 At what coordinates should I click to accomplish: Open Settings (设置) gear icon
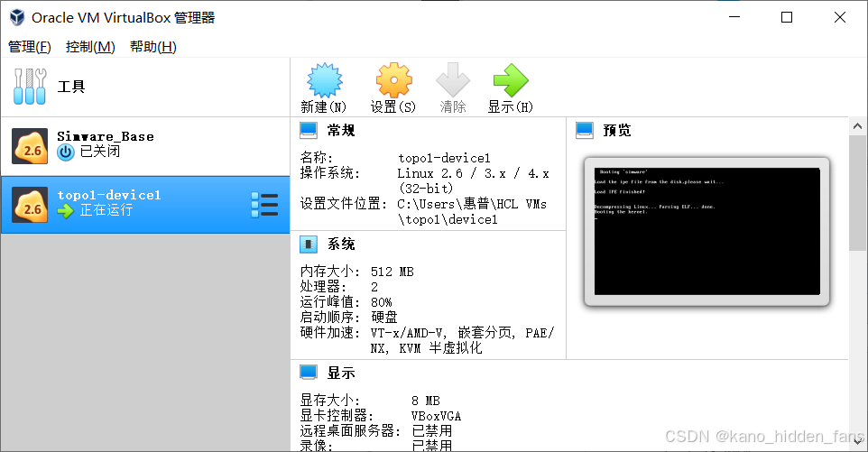[x=393, y=80]
